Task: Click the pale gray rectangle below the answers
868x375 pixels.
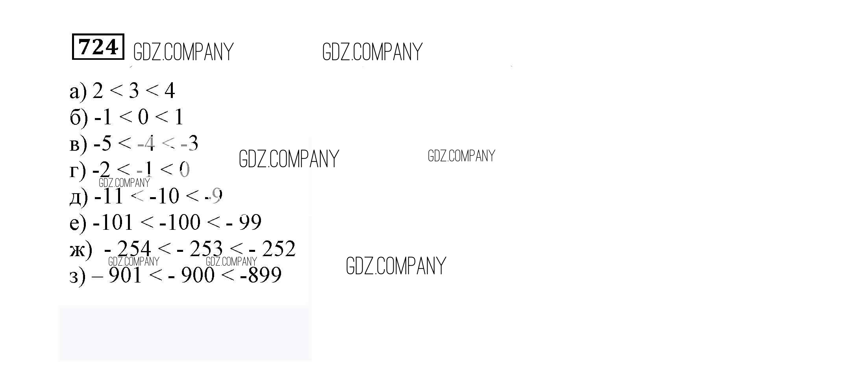Action: (x=185, y=333)
